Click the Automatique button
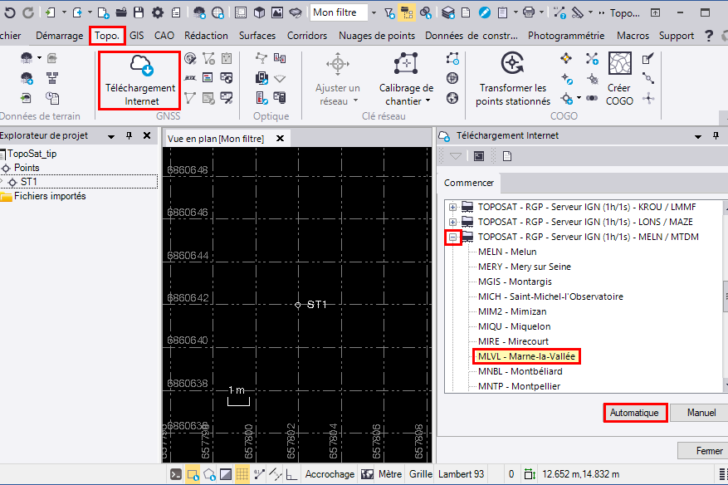The width and height of the screenshot is (728, 485). click(x=634, y=412)
